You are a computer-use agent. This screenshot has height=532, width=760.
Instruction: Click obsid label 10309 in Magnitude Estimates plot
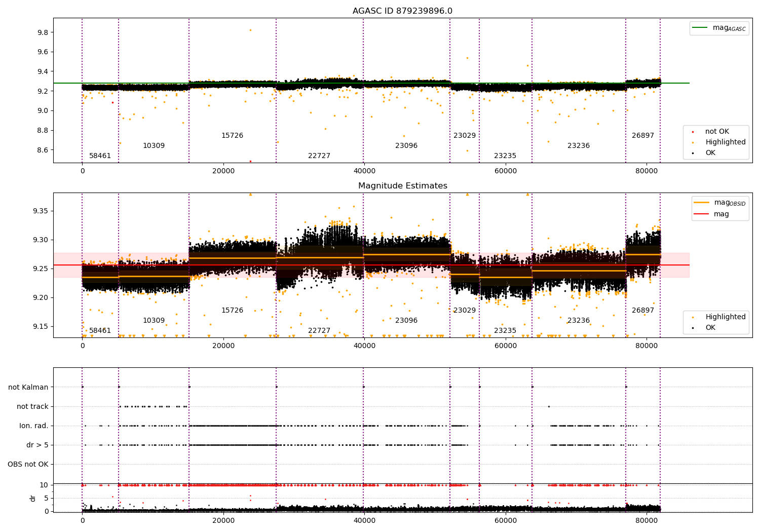(x=154, y=320)
